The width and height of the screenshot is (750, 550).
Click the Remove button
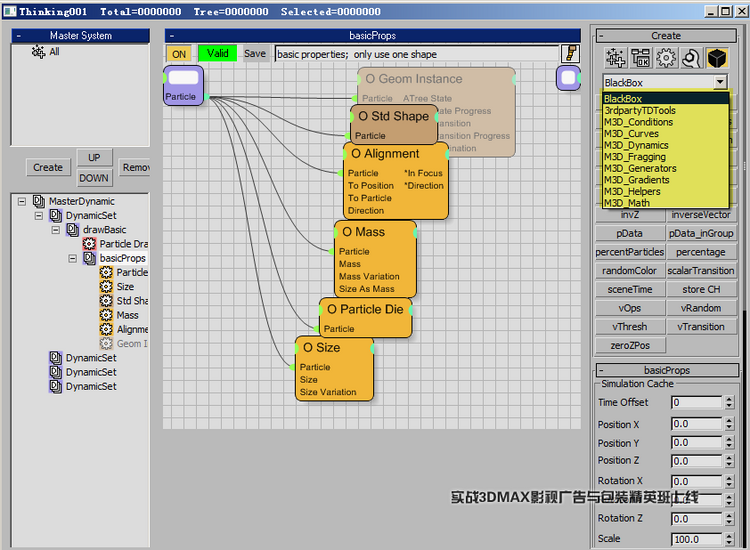(x=134, y=167)
